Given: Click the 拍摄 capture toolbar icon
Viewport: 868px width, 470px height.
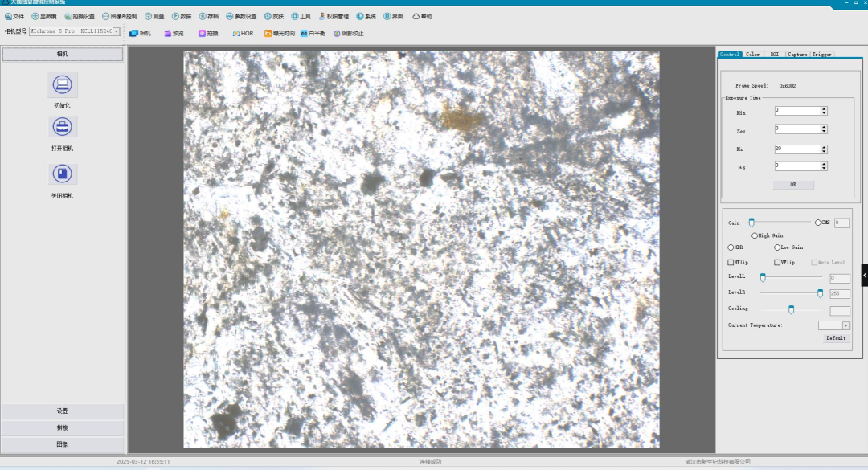Looking at the screenshot, I should tap(203, 33).
